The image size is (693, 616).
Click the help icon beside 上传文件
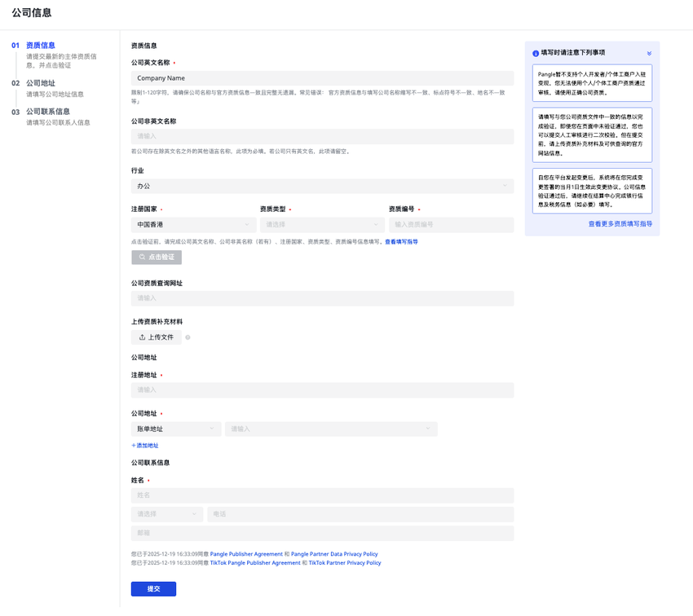[x=188, y=337]
